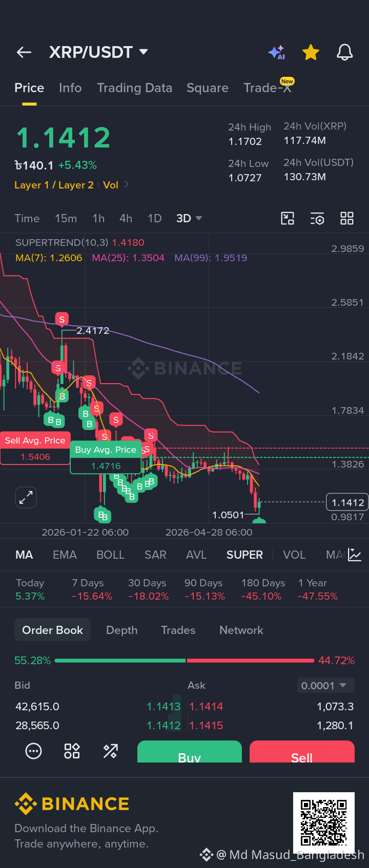The width and height of the screenshot is (369, 868).
Task: Open the AI sparkle assistant icon
Action: (277, 52)
